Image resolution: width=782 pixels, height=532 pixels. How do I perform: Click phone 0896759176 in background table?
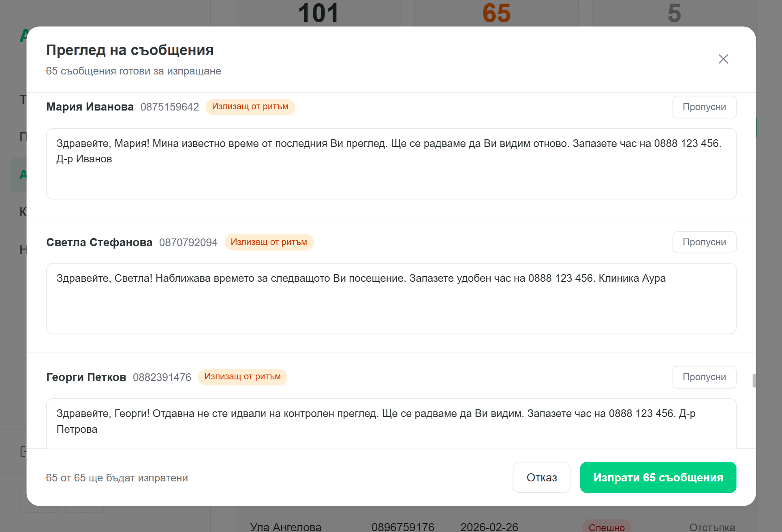pyautogui.click(x=403, y=527)
